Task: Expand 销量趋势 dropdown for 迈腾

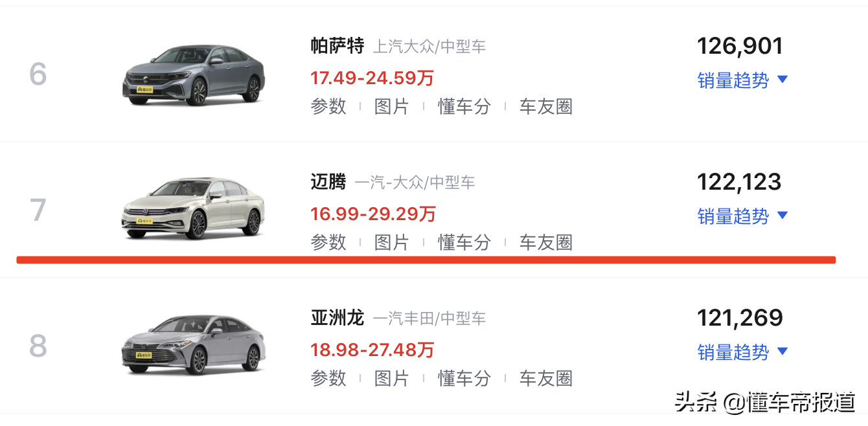Action: [x=742, y=216]
